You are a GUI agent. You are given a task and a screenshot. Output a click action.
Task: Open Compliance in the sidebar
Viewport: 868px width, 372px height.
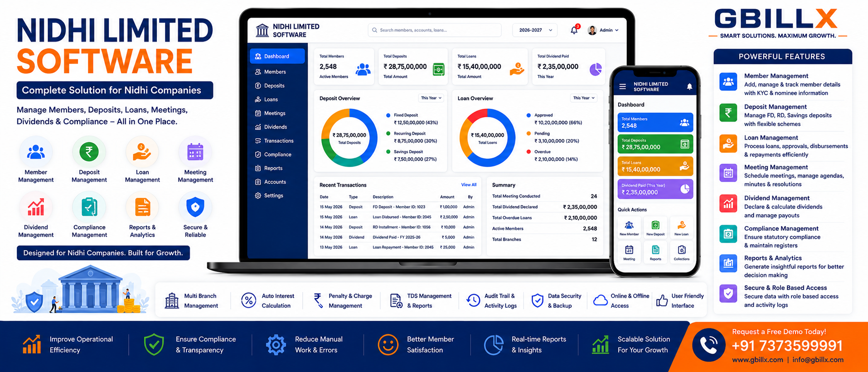pyautogui.click(x=277, y=155)
